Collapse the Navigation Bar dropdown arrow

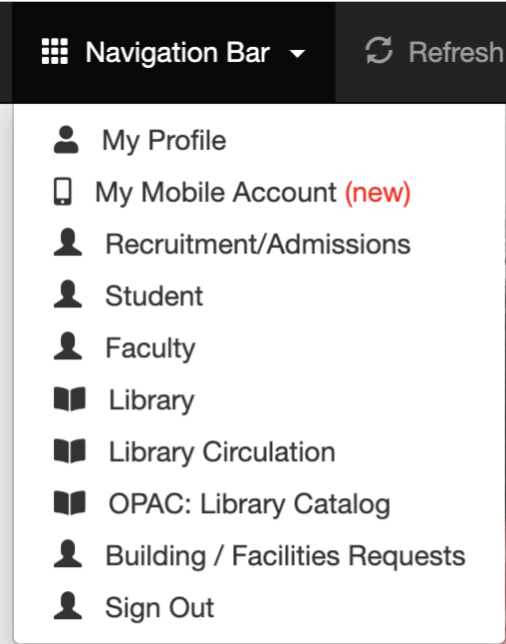point(297,53)
